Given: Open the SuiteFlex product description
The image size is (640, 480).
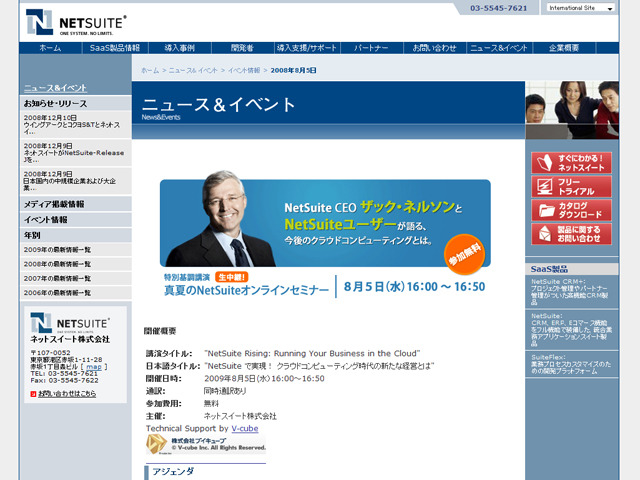Looking at the screenshot, I should pos(571,364).
